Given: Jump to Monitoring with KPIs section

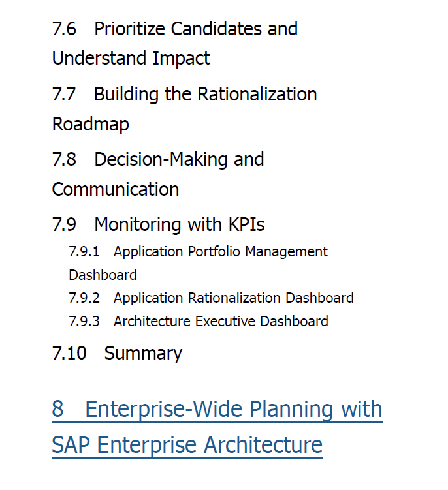Looking at the screenshot, I should 179,224.
